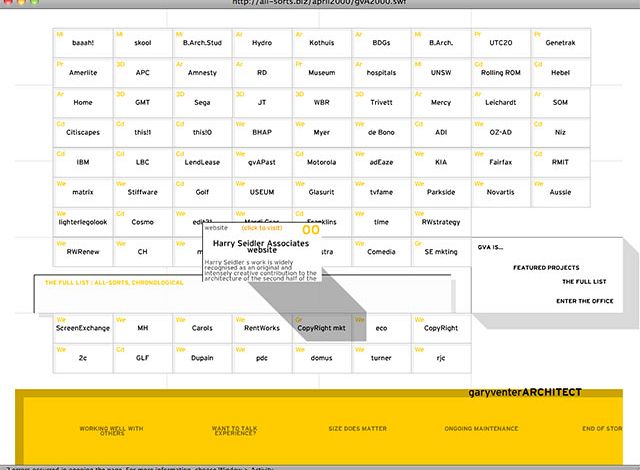The height and width of the screenshot is (470, 640).
Task: Select the Rolling ROM tile
Action: (500, 73)
